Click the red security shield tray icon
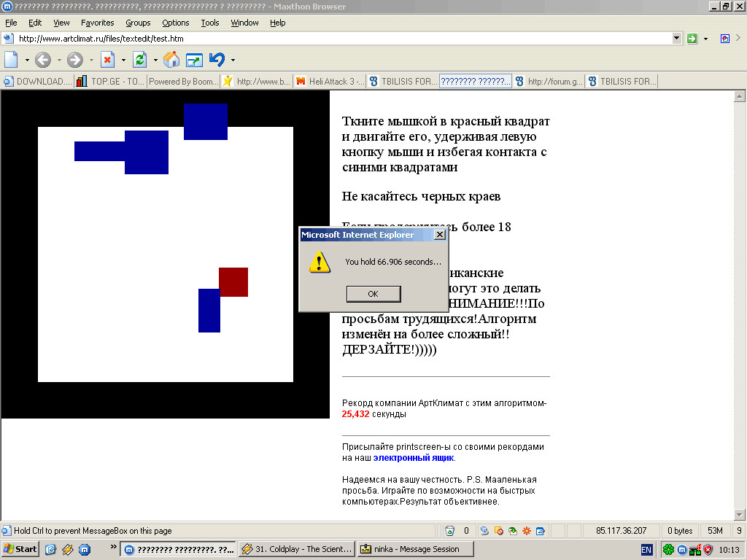The image size is (747, 560). click(x=708, y=550)
